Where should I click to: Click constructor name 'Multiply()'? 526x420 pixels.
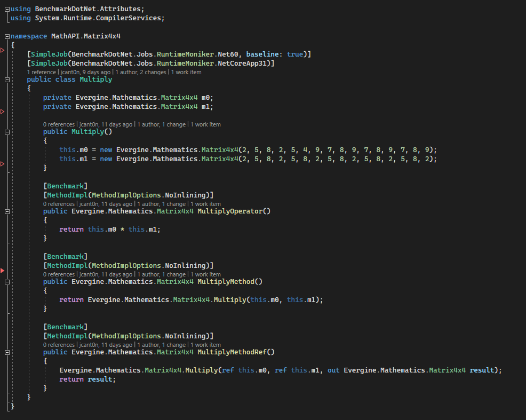92,132
